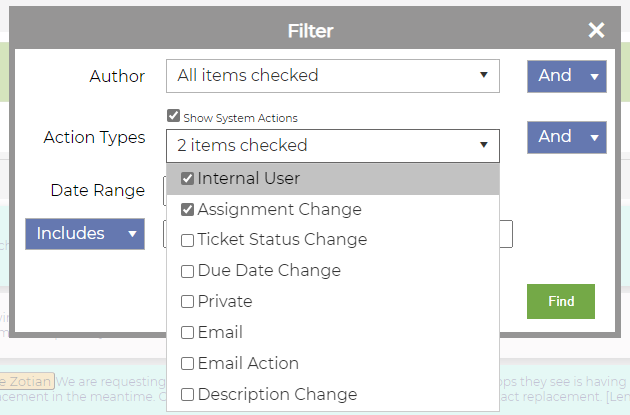This screenshot has height=415, width=630.
Task: Click the Zotian highlighted name tag
Action: click(x=27, y=381)
